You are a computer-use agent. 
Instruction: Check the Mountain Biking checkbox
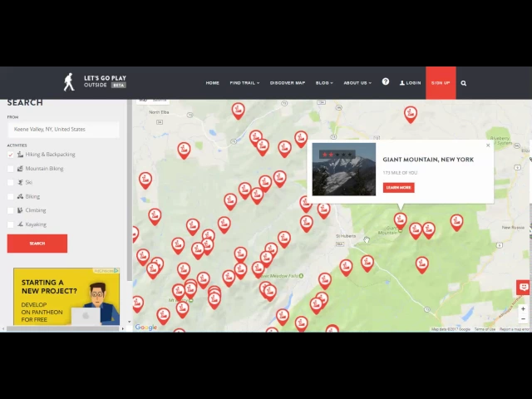[11, 169]
